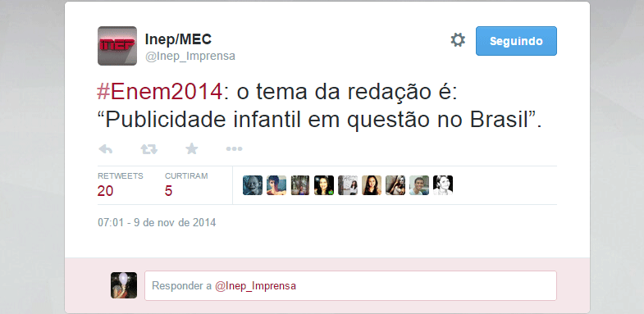Favorite the tweet with star icon
The image size is (644, 314).
[x=191, y=148]
